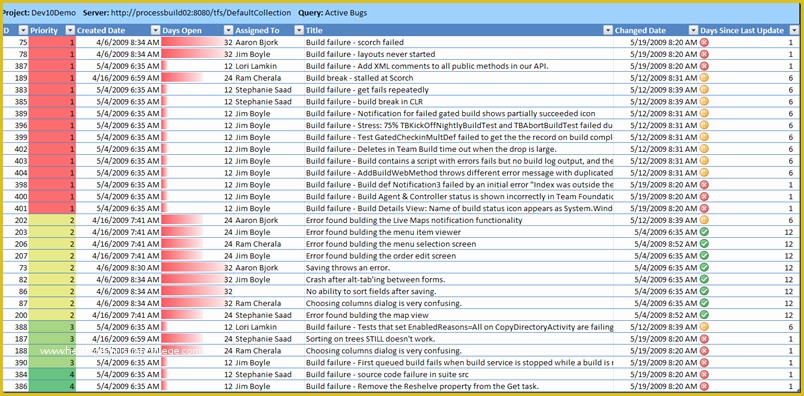The image size is (804, 396).
Task: Open the Assigned To filter dropdown
Action: pos(299,31)
